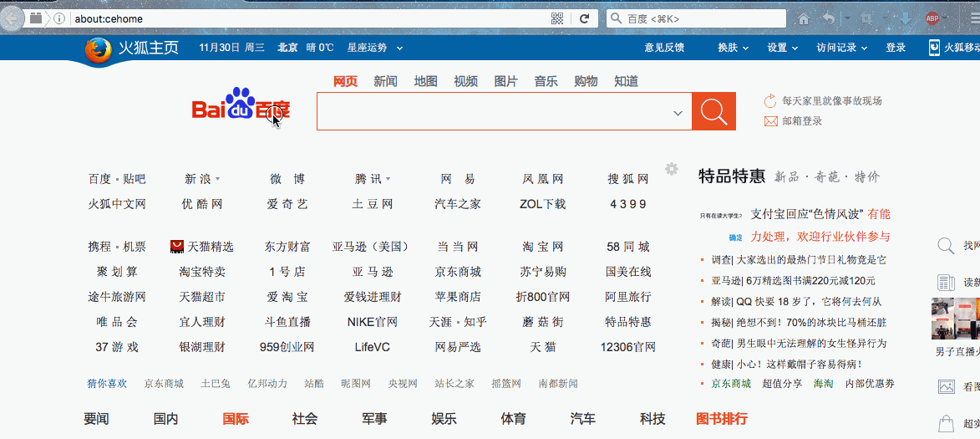Reload the page with the refresh icon
The width and height of the screenshot is (980, 439).
pos(584,18)
